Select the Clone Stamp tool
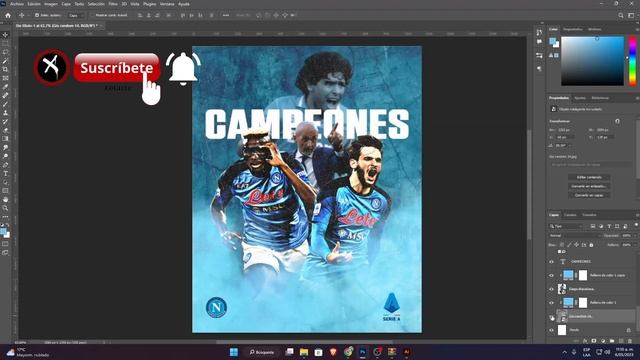Viewport: 640px width, 360px height. (5, 113)
